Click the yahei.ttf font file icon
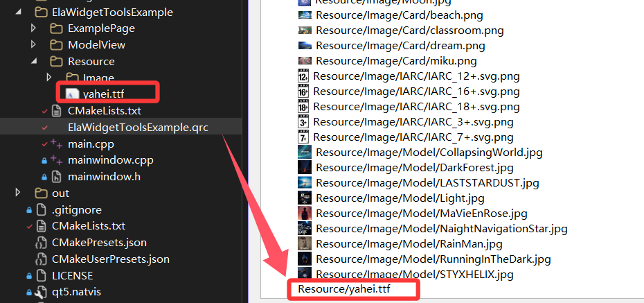 72,93
